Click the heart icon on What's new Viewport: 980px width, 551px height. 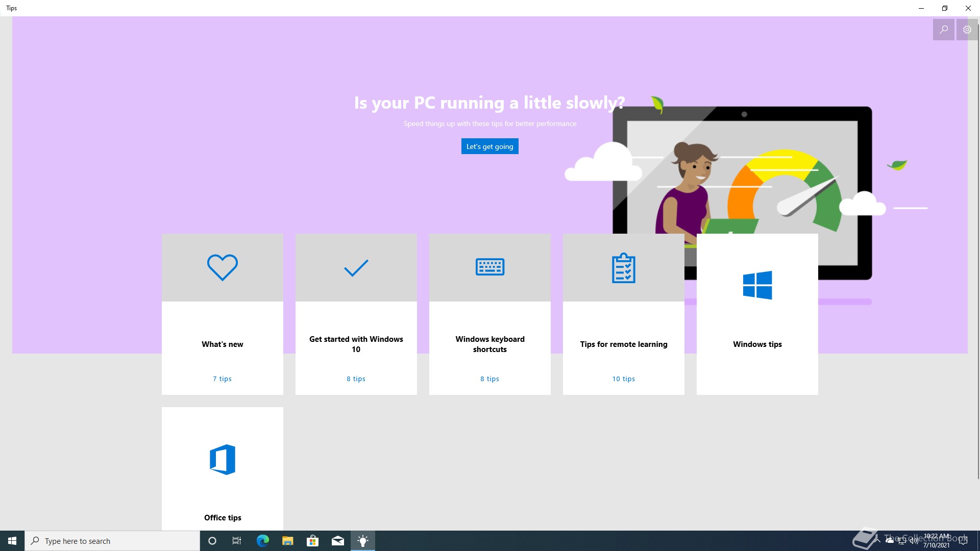click(223, 267)
